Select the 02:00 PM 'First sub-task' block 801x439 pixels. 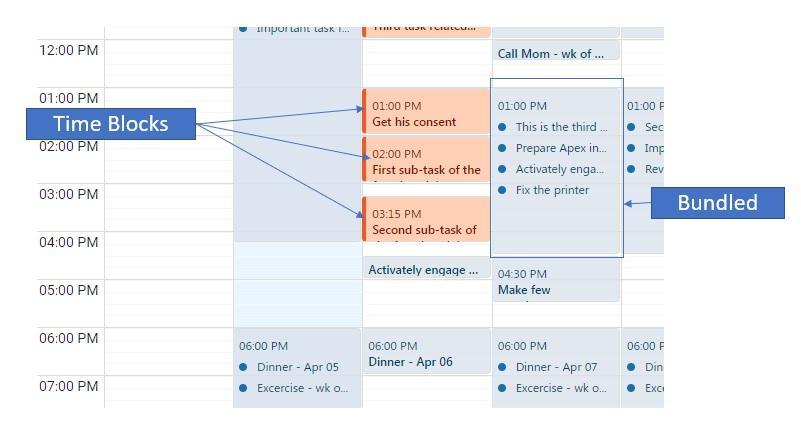coord(426,159)
